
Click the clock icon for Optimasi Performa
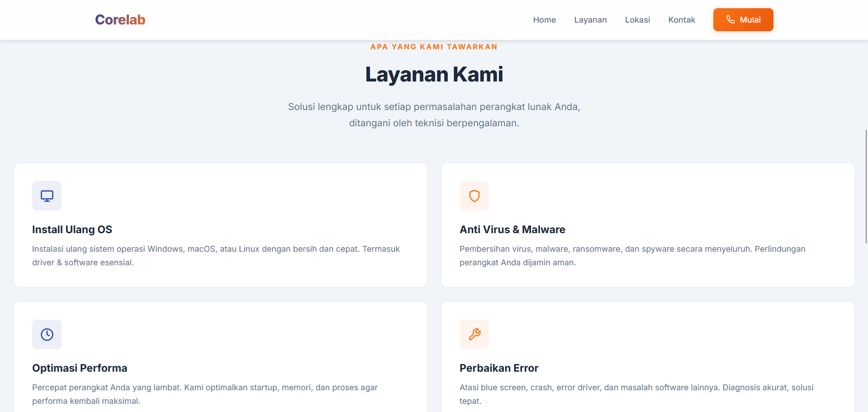tap(47, 335)
